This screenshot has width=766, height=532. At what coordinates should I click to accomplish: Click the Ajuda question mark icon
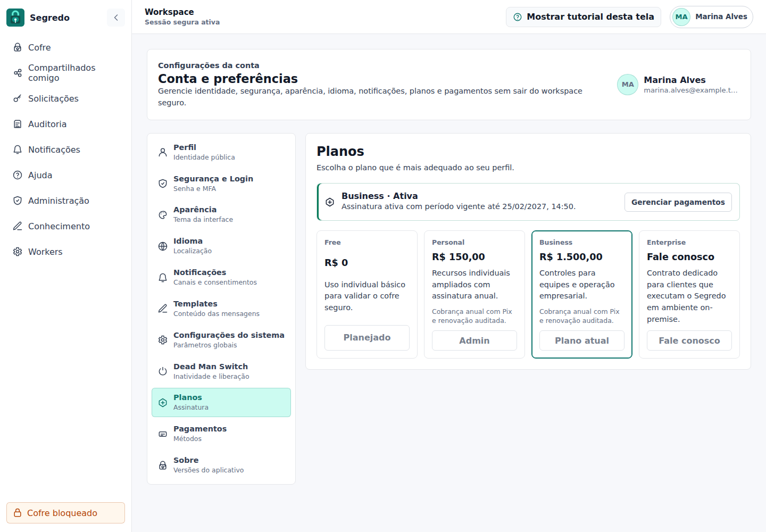coord(18,175)
